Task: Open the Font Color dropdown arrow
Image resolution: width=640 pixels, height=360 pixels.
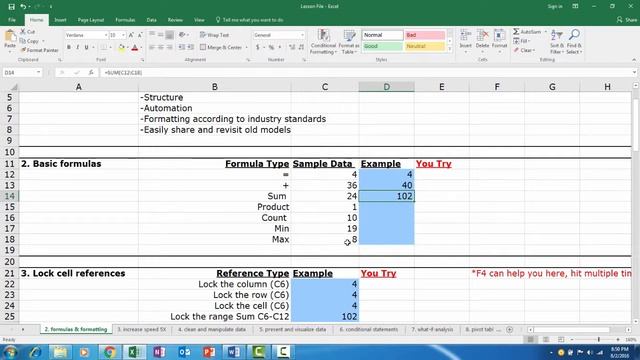Action: click(x=141, y=48)
